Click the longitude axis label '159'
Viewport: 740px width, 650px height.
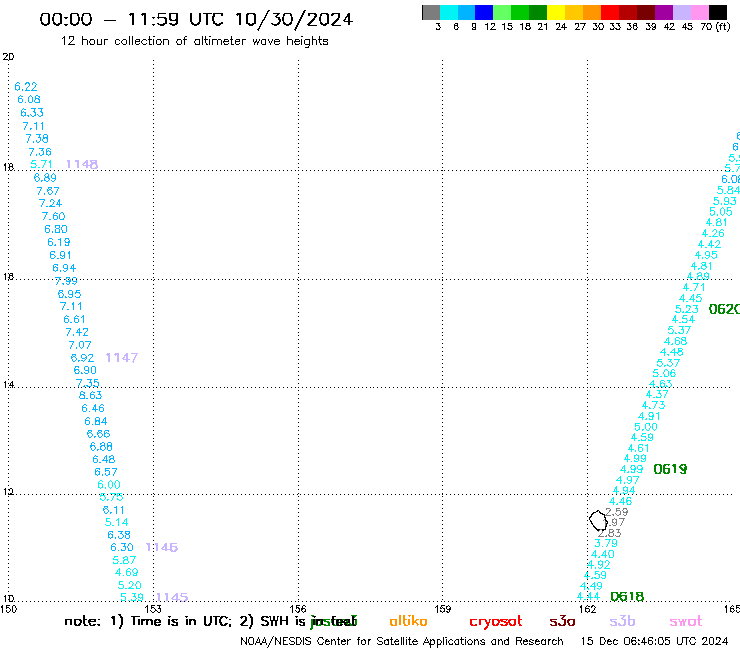point(443,609)
